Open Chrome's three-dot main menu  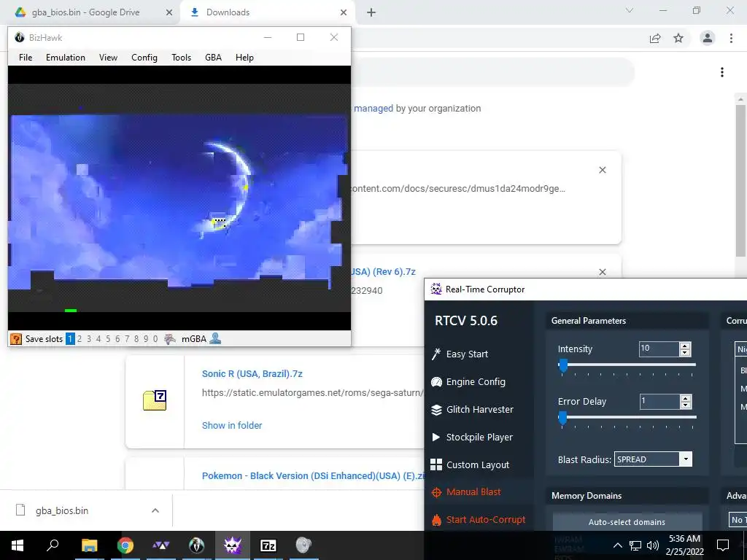click(x=731, y=38)
